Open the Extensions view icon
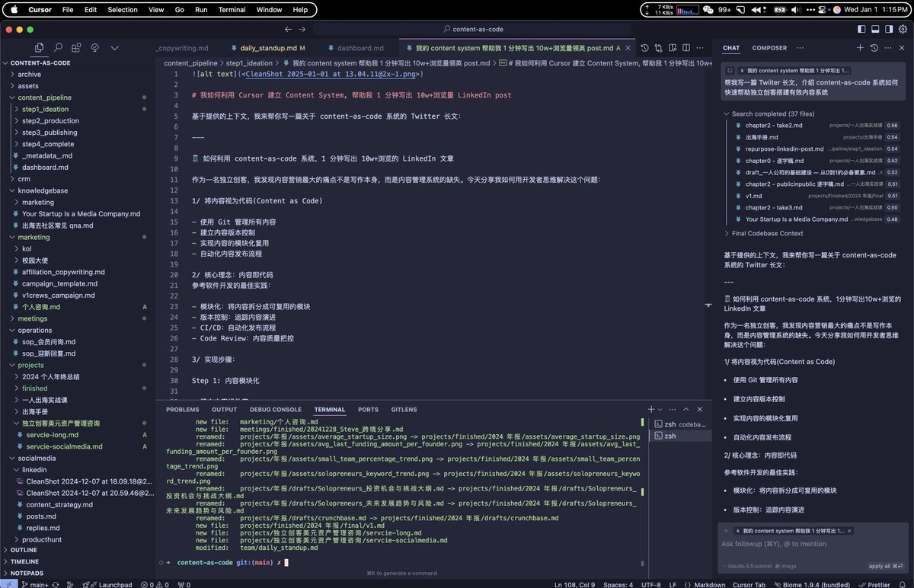 tap(76, 47)
